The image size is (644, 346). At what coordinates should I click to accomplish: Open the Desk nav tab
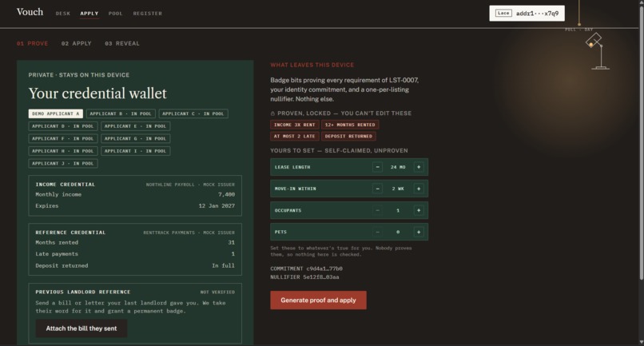[x=63, y=14]
